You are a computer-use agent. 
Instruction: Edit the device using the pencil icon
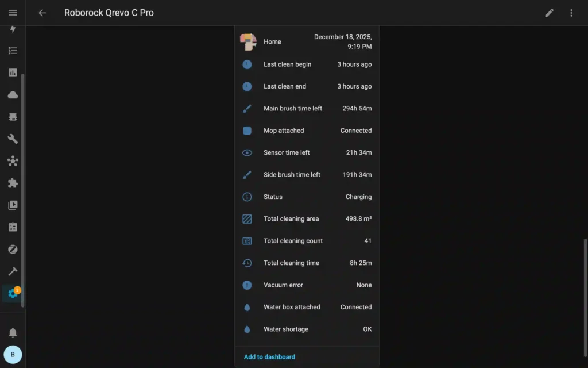click(x=549, y=13)
